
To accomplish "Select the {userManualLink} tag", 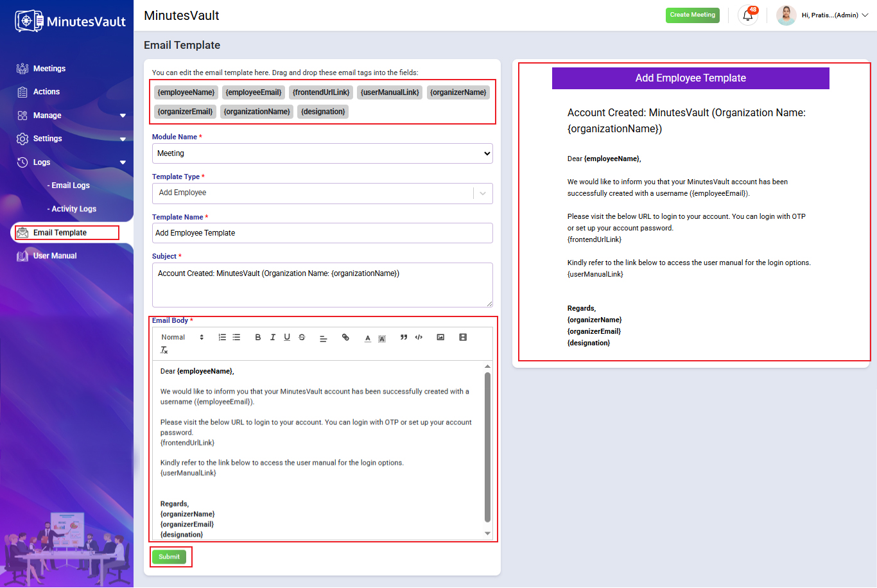I will coord(390,92).
